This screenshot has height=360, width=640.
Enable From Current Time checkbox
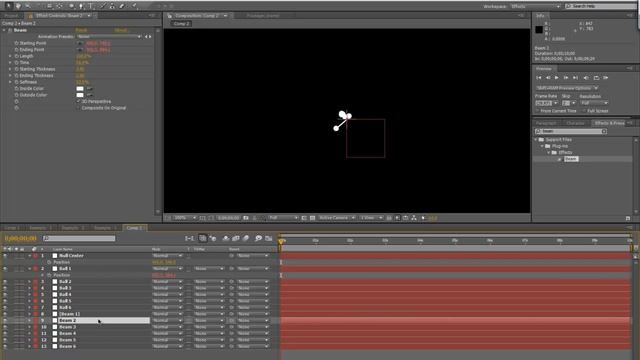[x=538, y=111]
